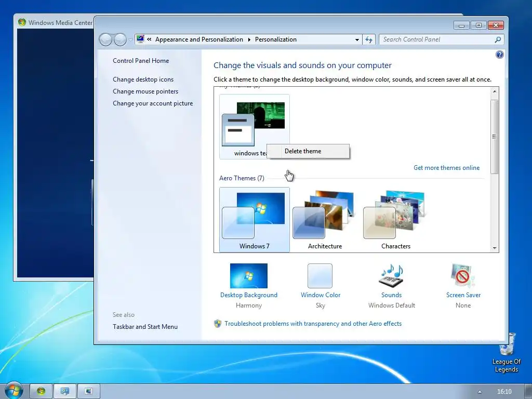The height and width of the screenshot is (399, 532).
Task: Open Change desktop icons link
Action: 143,79
